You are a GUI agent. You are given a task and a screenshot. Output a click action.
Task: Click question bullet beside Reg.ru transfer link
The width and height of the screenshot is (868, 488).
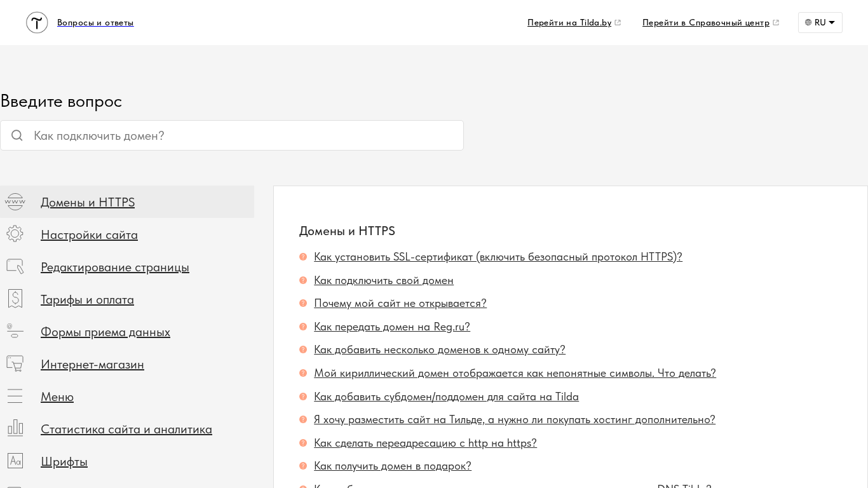tap(303, 327)
